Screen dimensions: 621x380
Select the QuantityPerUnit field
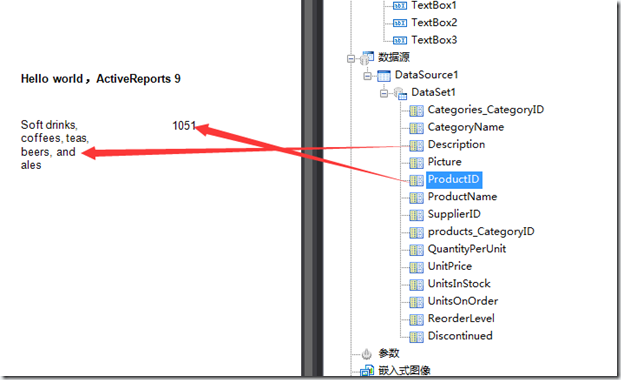[x=467, y=249]
